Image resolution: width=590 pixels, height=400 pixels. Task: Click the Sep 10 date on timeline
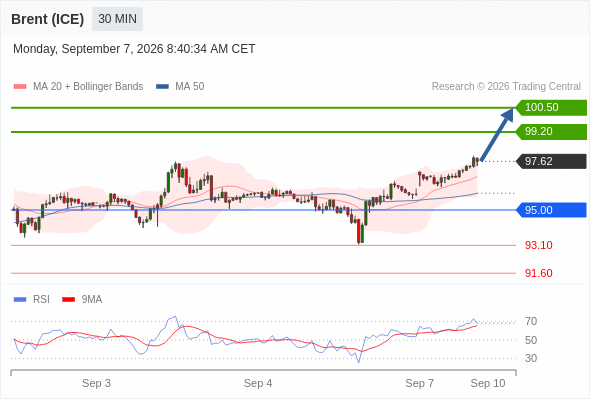[488, 383]
